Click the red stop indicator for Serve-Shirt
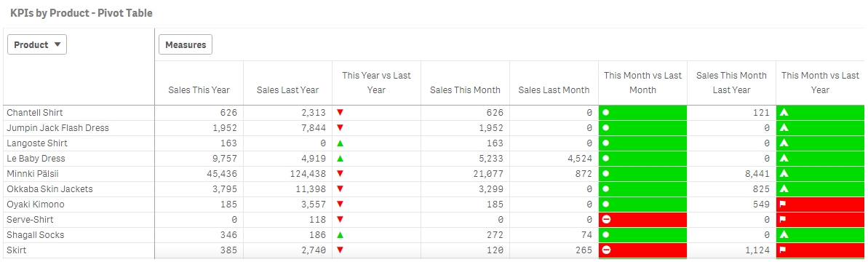This screenshot has width=868, height=262. pyautogui.click(x=606, y=220)
